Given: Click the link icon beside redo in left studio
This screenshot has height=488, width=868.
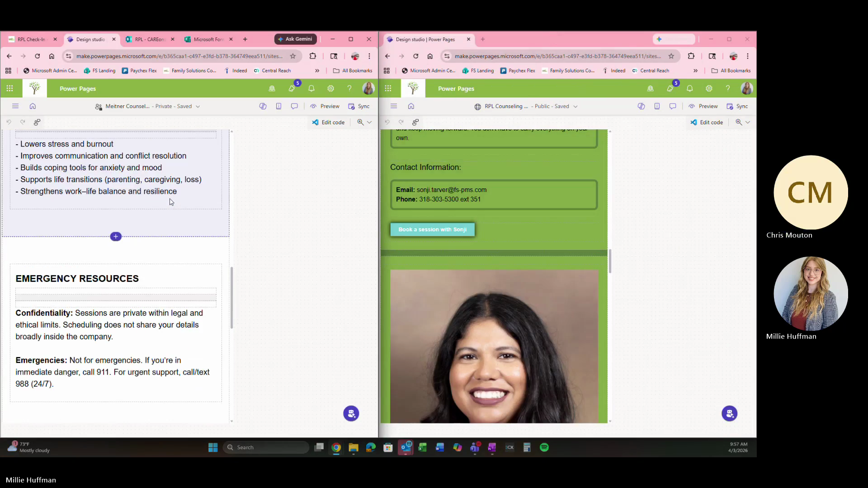Looking at the screenshot, I should coord(37,122).
